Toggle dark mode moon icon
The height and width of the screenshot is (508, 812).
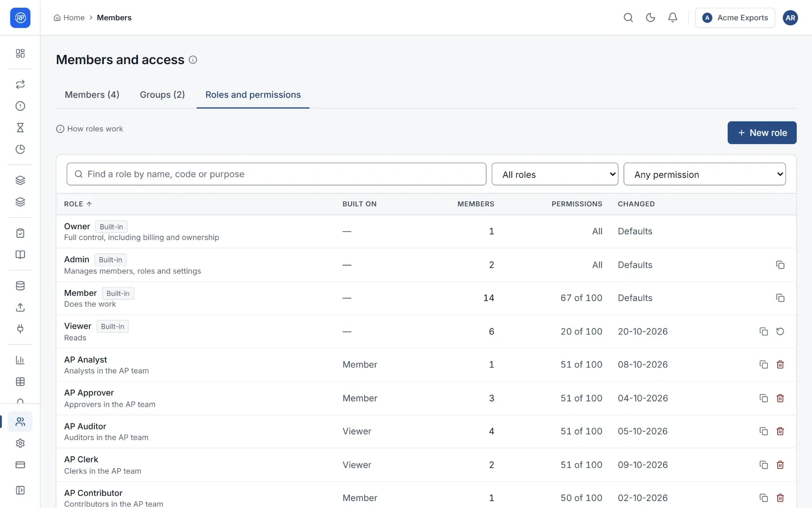[650, 18]
